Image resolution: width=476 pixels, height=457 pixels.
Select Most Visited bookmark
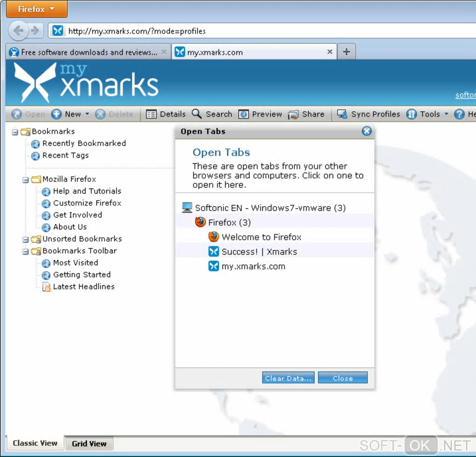76,263
